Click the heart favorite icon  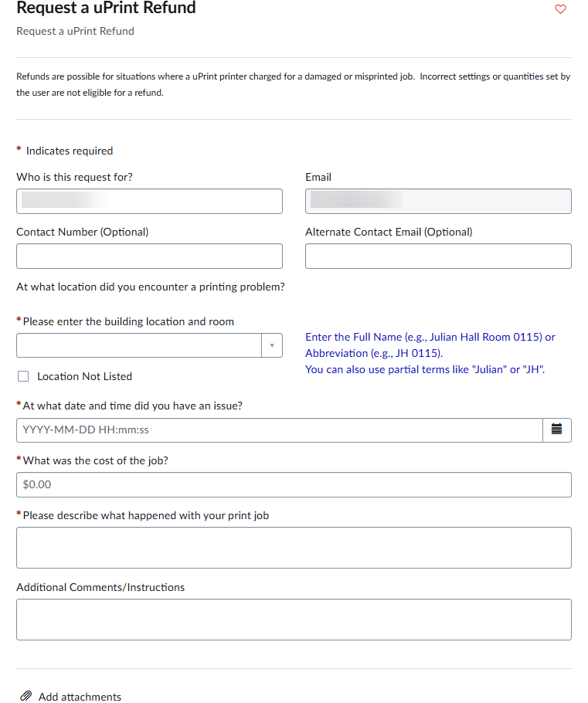tap(560, 9)
